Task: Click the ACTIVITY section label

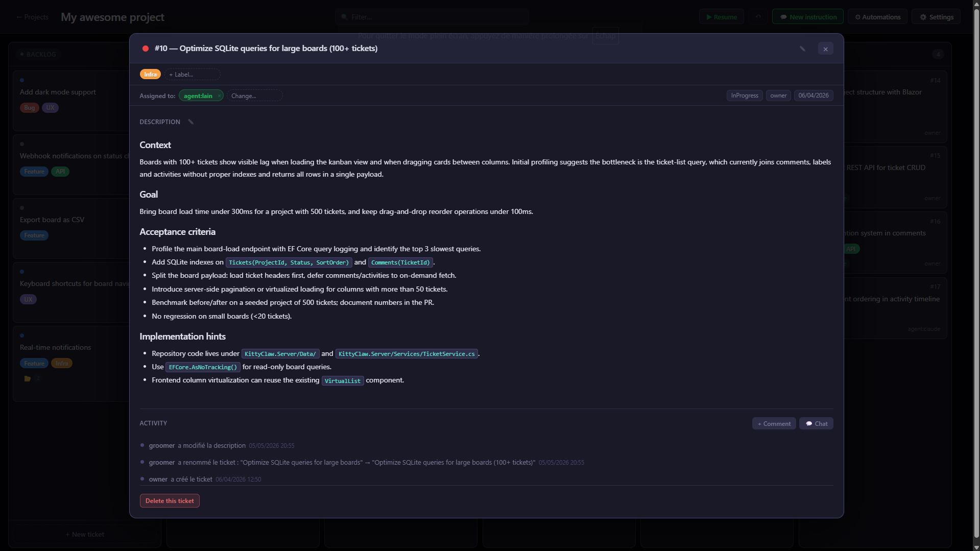Action: [153, 423]
